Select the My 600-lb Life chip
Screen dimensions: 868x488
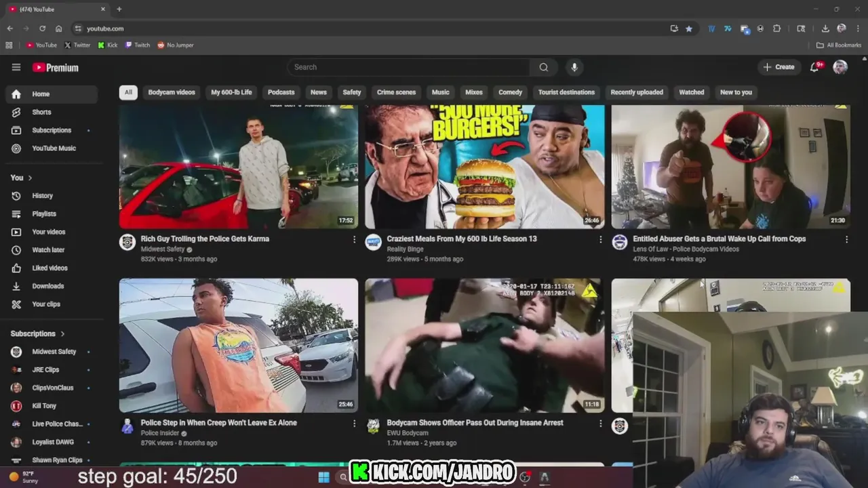(231, 92)
